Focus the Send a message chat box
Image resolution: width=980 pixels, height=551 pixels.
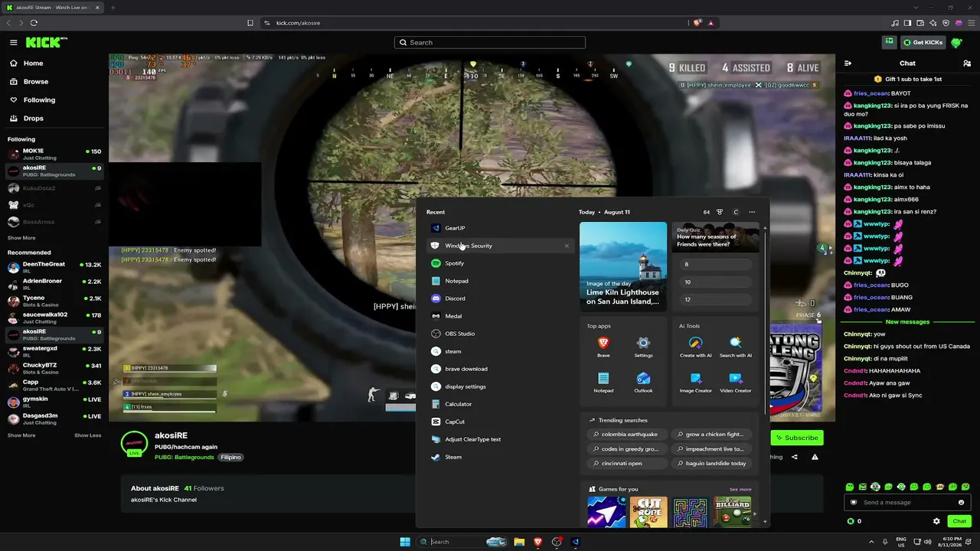(x=906, y=502)
